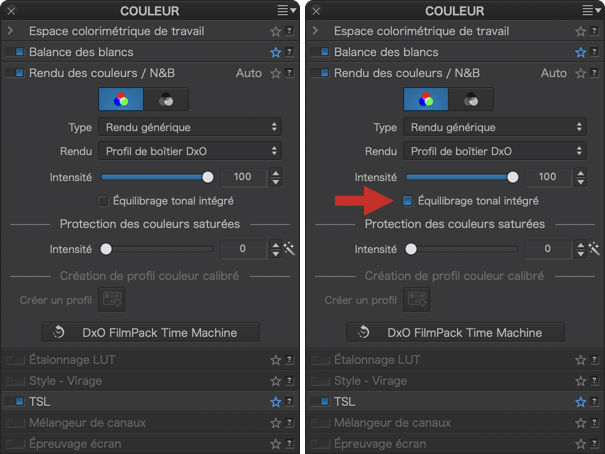This screenshot has height=454, width=605.
Task: Open the Rendu dropdown Profil de boîtier DxO, right panel
Action: (x=495, y=151)
